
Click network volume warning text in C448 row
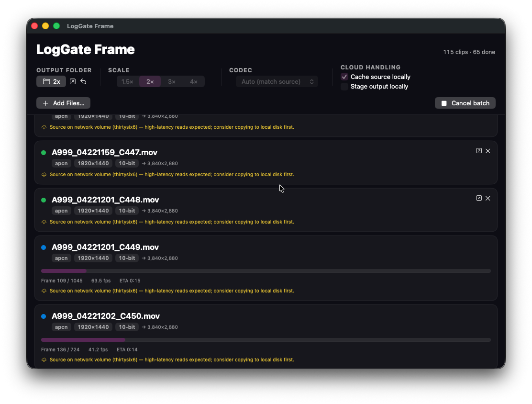172,222
